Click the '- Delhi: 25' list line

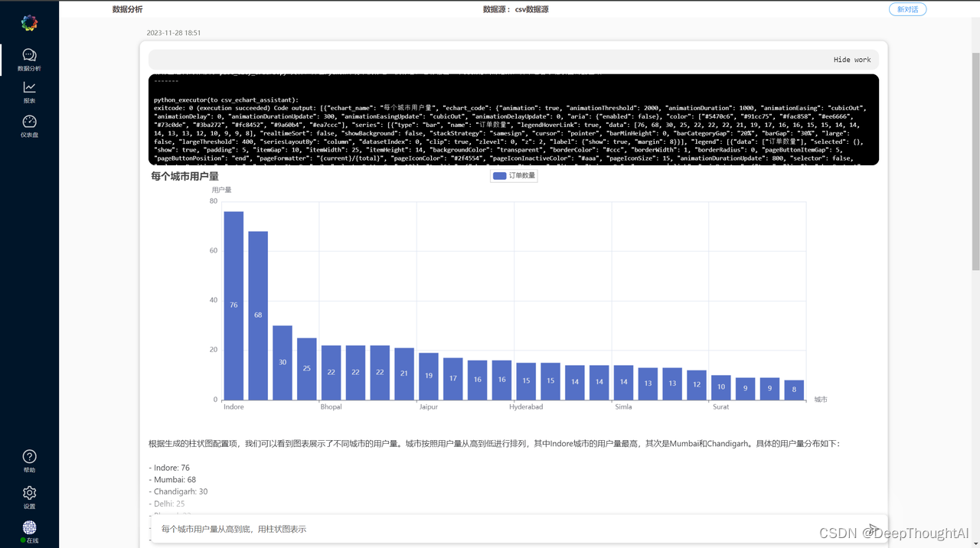[167, 504]
